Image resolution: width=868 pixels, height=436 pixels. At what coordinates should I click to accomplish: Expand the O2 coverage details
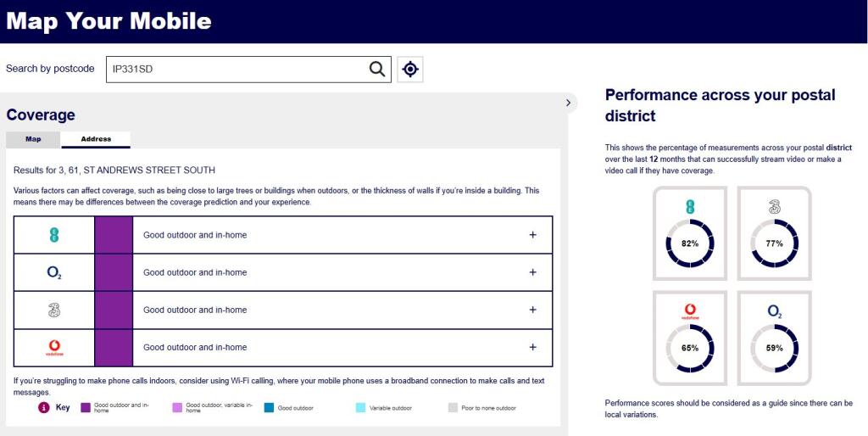(x=532, y=272)
